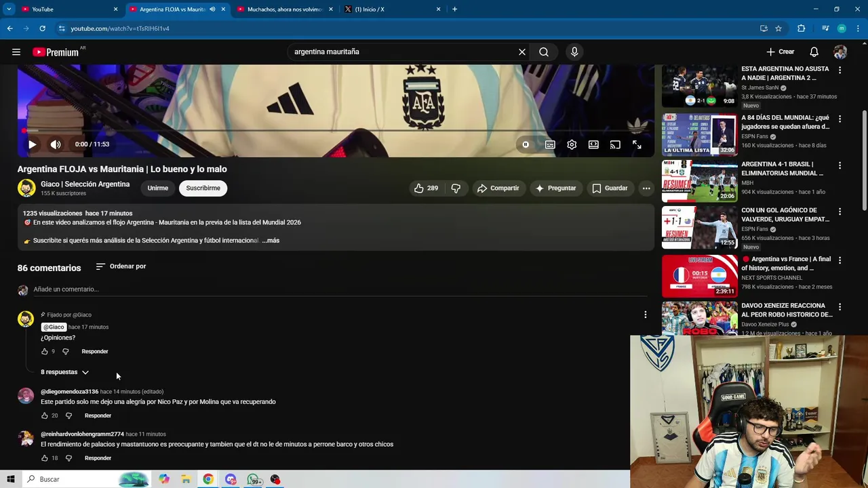Expand the 8 respuestas thread

click(x=64, y=372)
